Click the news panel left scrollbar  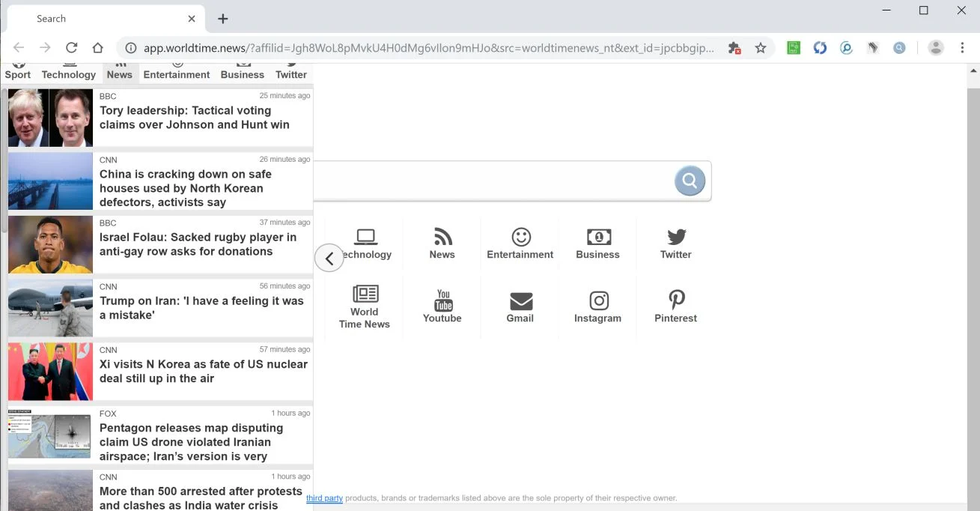(4, 161)
